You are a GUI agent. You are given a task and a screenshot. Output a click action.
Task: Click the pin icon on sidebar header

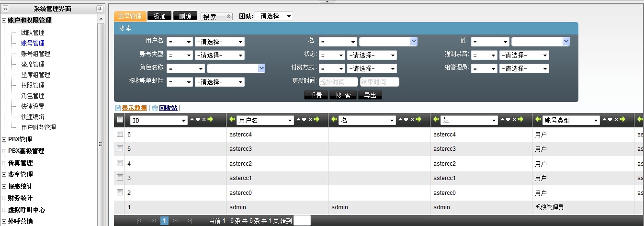click(100, 9)
